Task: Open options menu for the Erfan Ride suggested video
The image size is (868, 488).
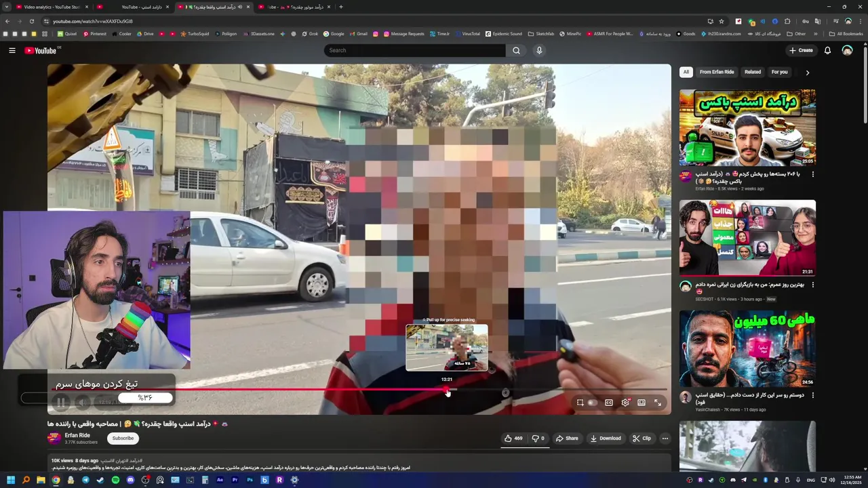Action: [813, 174]
